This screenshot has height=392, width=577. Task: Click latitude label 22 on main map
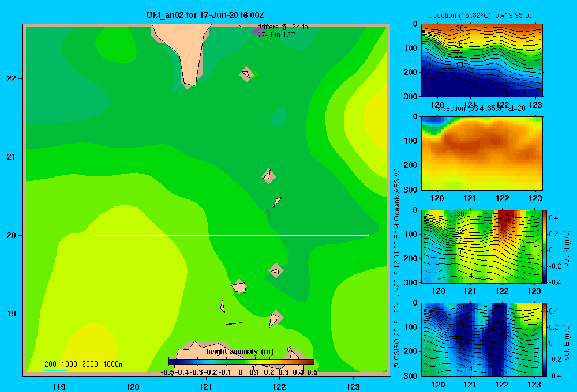click(x=12, y=78)
